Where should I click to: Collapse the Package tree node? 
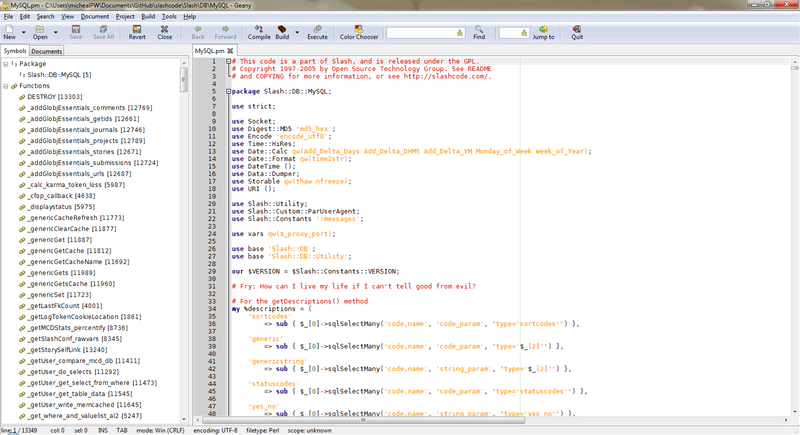[x=7, y=64]
